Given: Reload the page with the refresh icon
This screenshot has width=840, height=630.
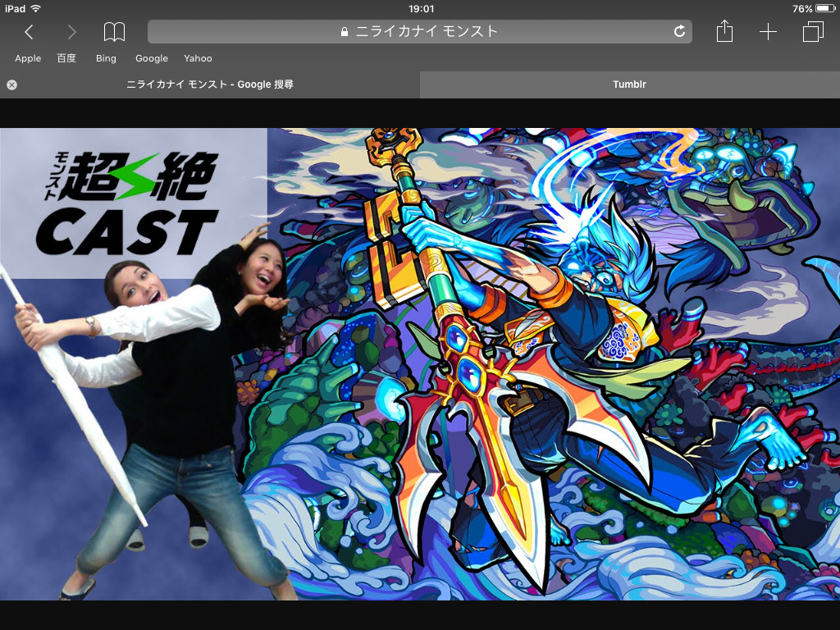Looking at the screenshot, I should 679,32.
